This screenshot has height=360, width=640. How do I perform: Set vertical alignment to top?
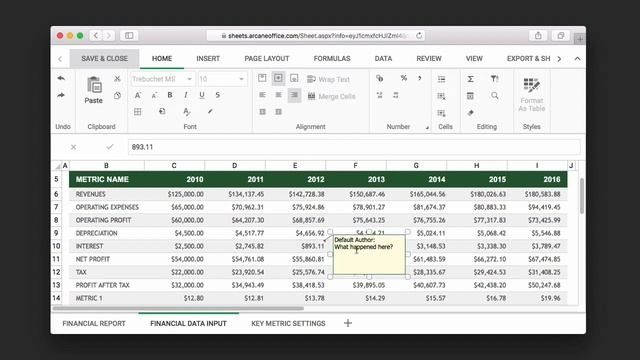(262, 78)
